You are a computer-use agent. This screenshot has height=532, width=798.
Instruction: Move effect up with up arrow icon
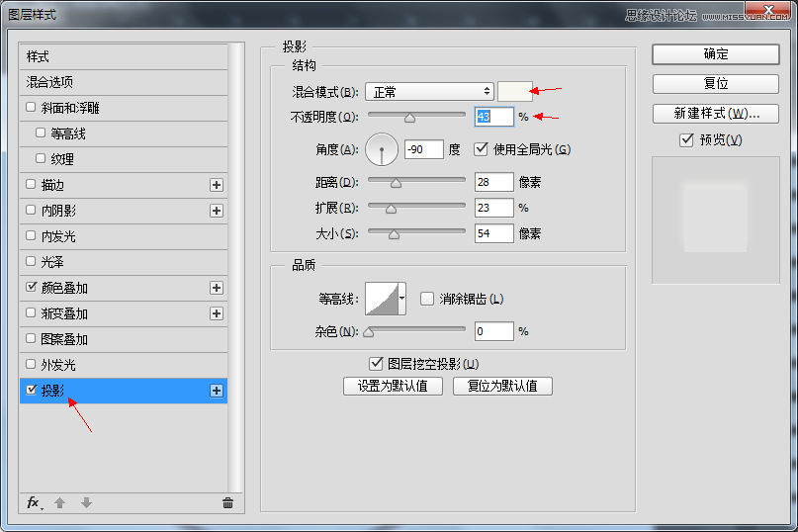click(x=60, y=503)
